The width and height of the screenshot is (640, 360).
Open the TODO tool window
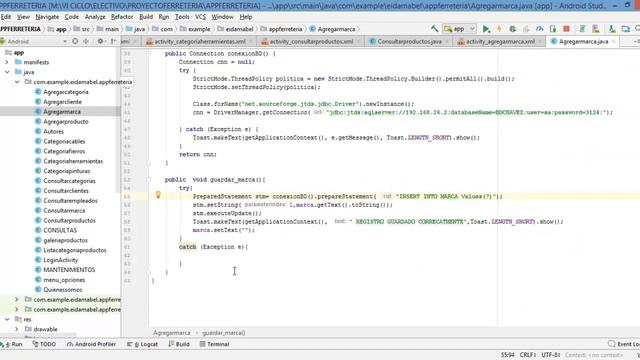click(44, 344)
